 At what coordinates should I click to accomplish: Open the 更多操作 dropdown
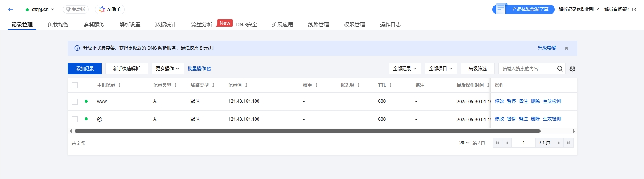click(167, 69)
